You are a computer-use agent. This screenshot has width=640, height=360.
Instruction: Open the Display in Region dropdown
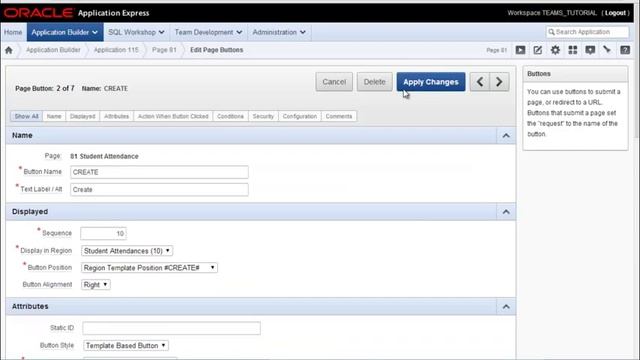(127, 251)
